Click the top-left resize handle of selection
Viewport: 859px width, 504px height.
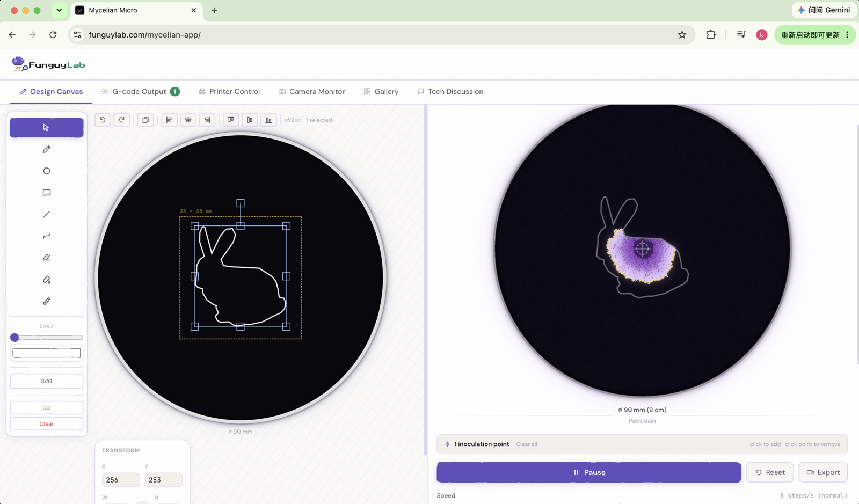coord(195,227)
